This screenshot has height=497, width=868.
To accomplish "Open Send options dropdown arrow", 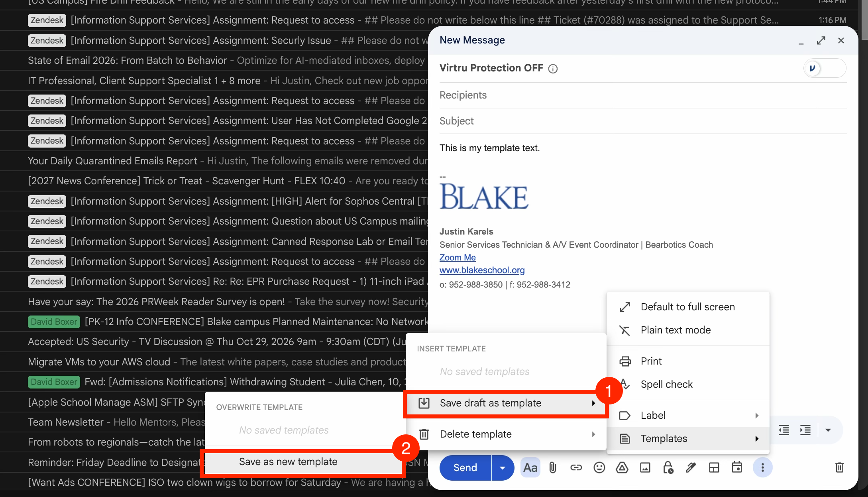I will coord(503,468).
